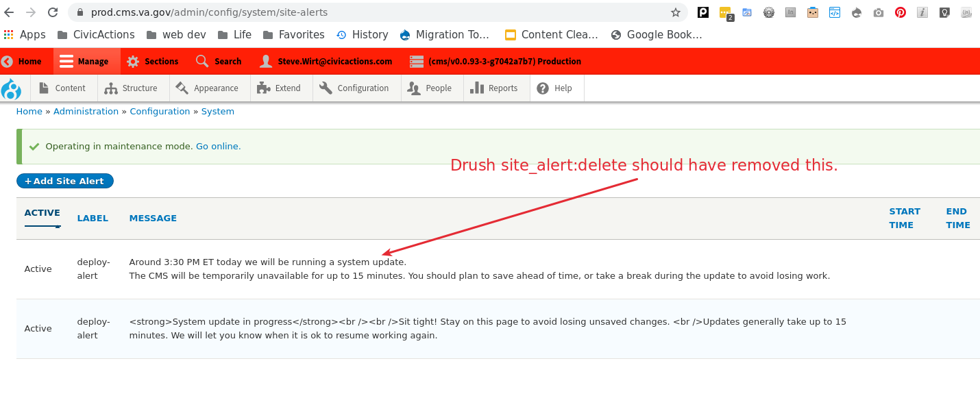Viewport: 980px width, 398px height.
Task: Open Search in the admin toolbar
Action: click(x=219, y=61)
